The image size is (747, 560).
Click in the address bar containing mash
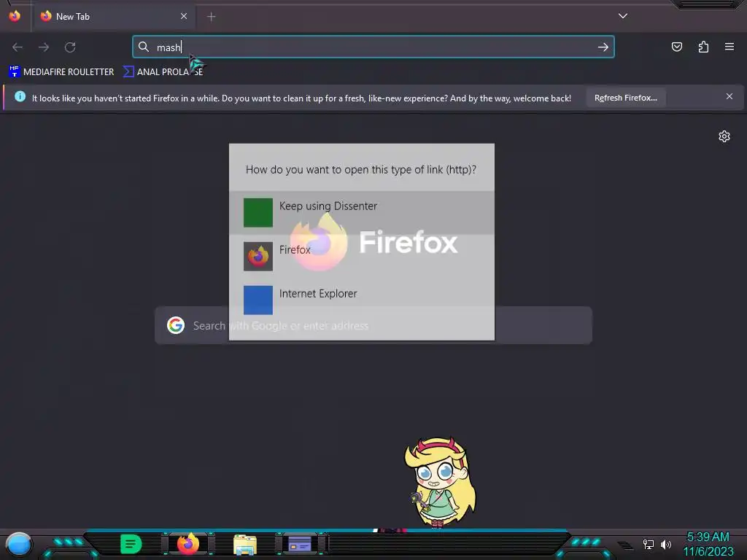coord(373,47)
